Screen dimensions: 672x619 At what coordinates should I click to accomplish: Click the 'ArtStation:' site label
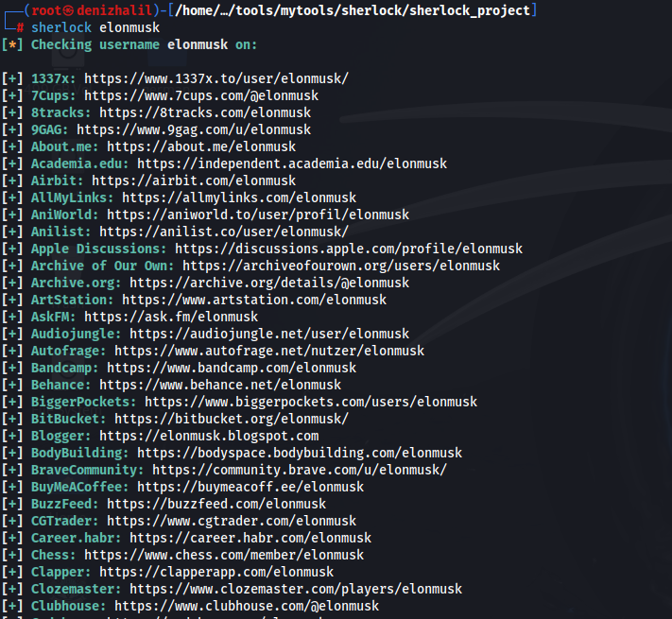click(73, 300)
